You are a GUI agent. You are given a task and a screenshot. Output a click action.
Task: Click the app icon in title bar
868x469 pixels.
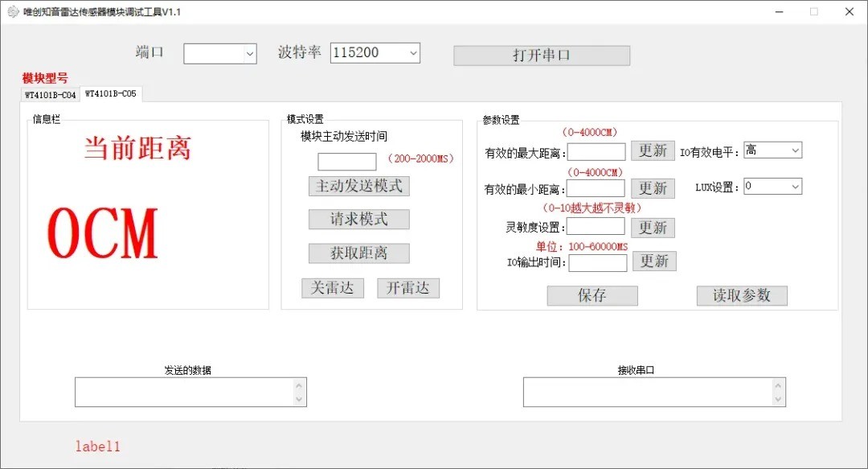[x=13, y=11]
